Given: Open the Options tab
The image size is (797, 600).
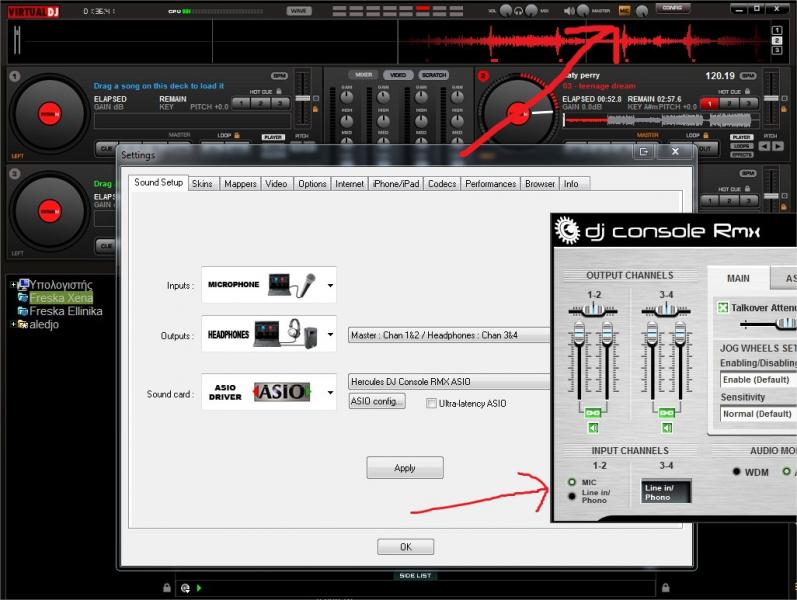Looking at the screenshot, I should coord(312,184).
